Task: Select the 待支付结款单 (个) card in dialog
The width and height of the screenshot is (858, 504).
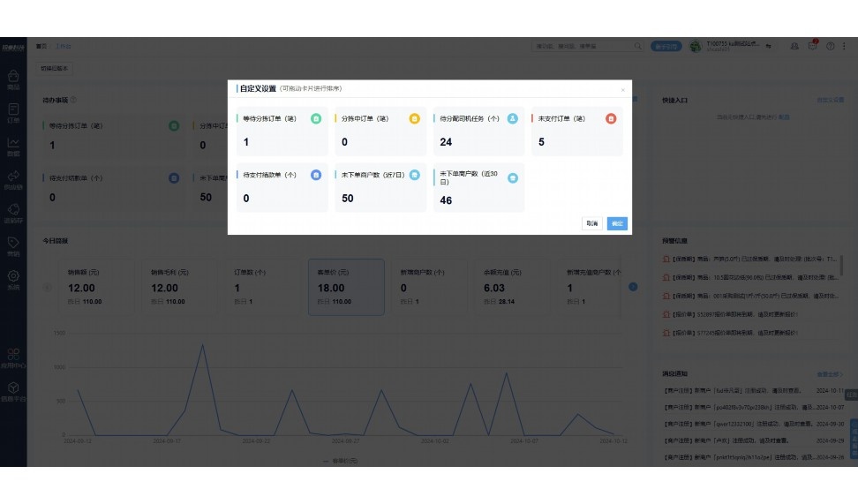Action: (282, 188)
